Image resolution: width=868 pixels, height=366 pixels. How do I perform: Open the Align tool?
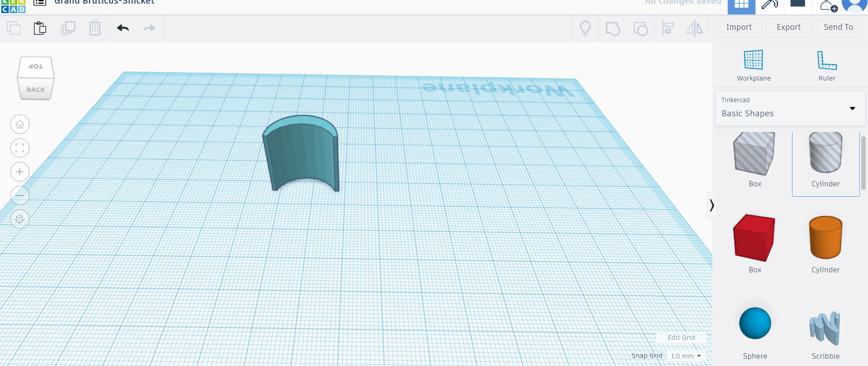pos(668,29)
